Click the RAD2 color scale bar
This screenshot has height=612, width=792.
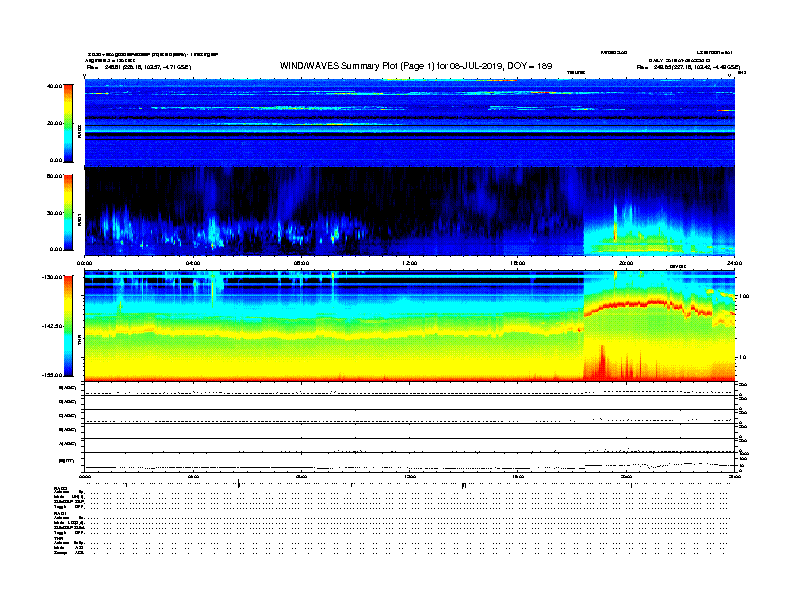click(x=68, y=123)
